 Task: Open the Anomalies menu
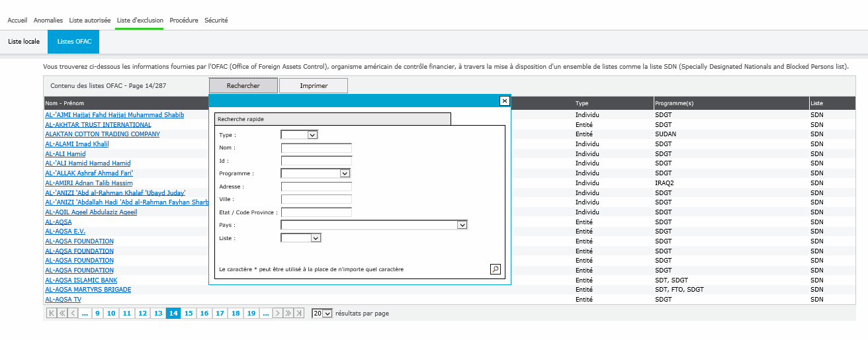[48, 21]
